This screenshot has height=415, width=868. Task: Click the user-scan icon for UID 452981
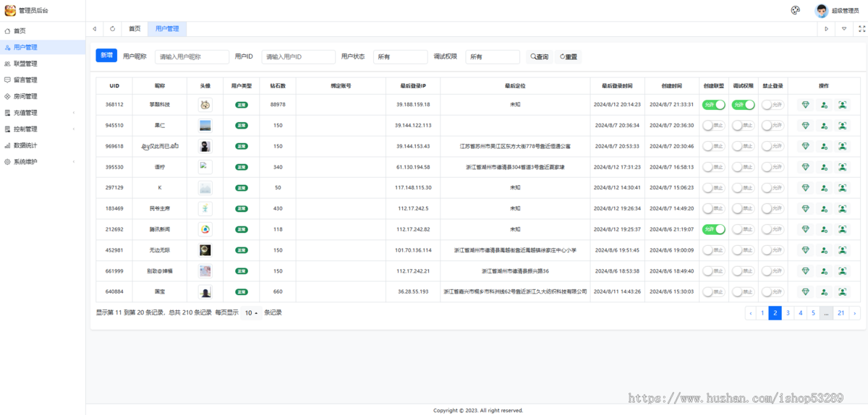[x=843, y=250]
